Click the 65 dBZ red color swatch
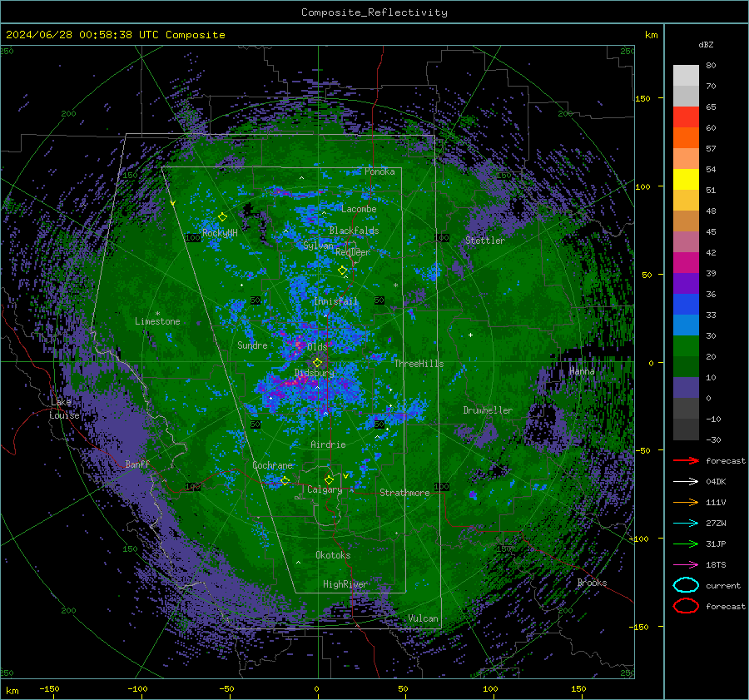Image resolution: width=749 pixels, height=700 pixels. point(686,117)
